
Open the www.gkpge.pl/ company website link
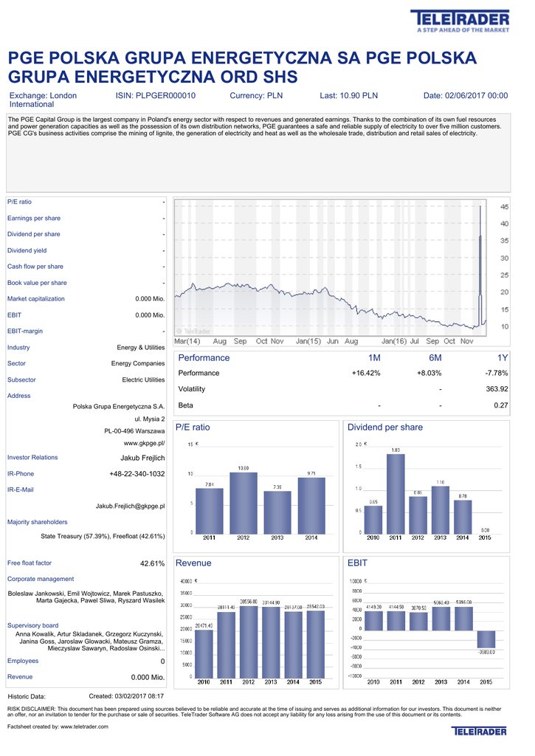click(x=144, y=443)
